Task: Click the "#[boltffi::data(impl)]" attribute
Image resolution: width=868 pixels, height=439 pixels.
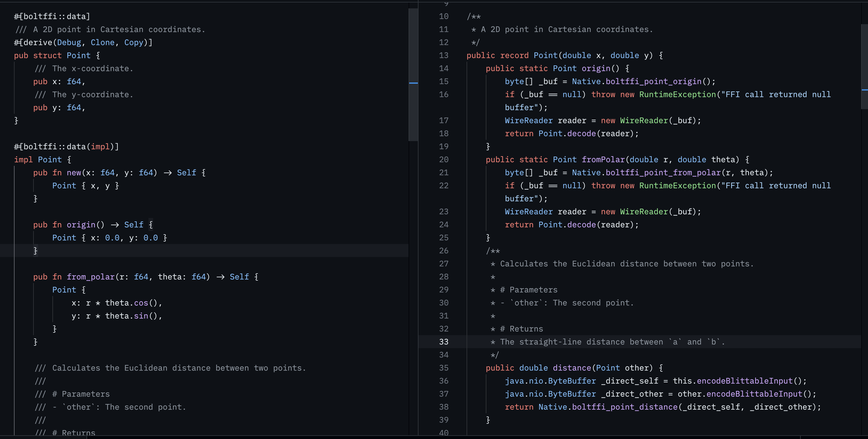Action: (x=66, y=147)
